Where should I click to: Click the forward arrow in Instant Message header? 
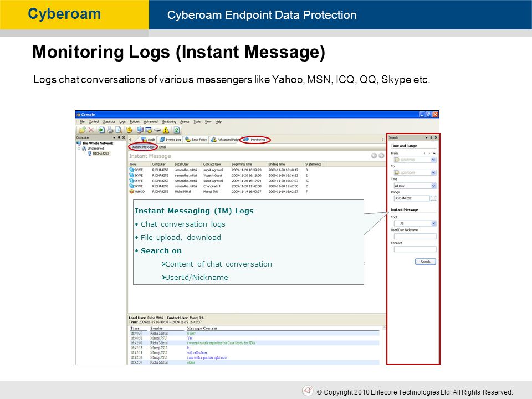(381, 156)
